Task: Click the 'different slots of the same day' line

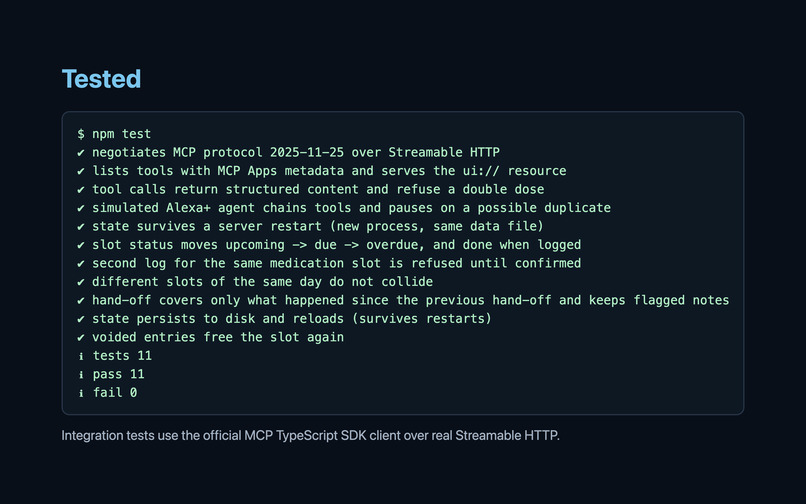Action: [255, 282]
